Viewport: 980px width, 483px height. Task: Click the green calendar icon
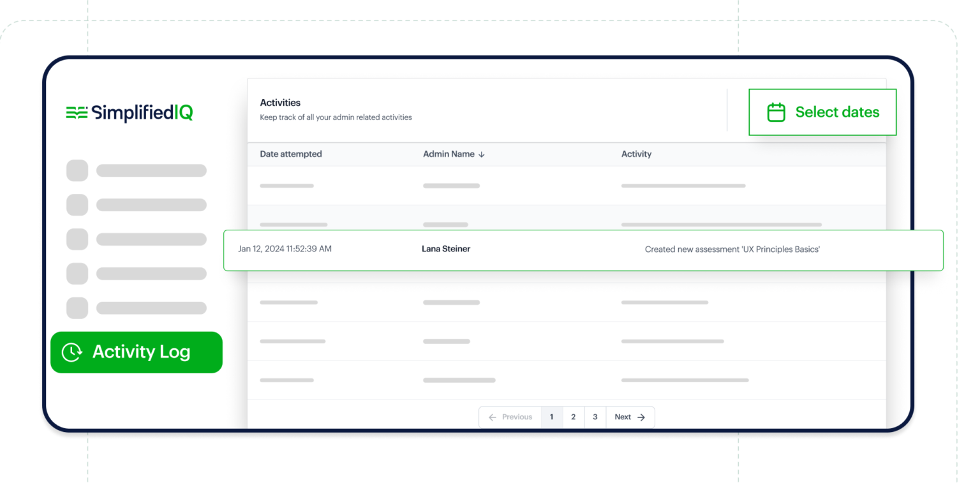point(776,112)
